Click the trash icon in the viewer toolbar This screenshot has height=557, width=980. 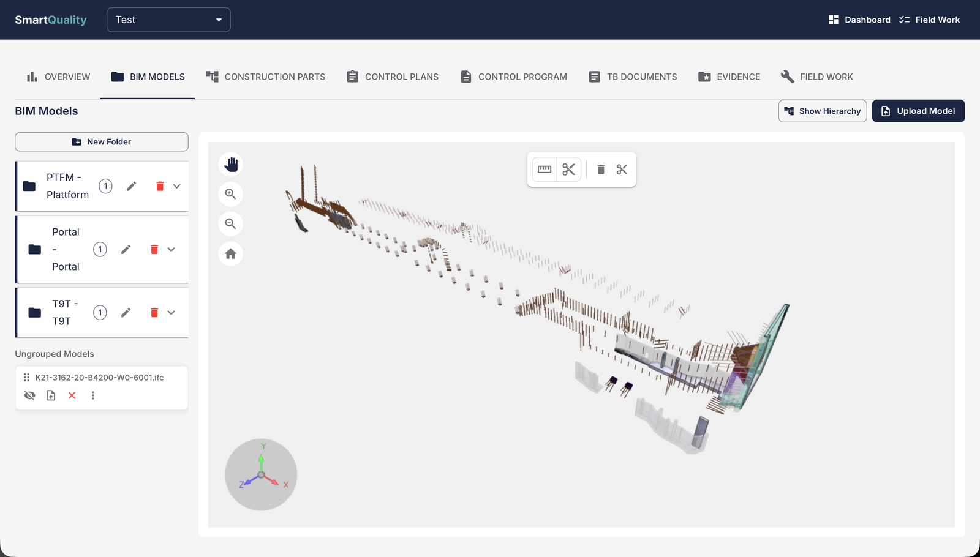601,170
